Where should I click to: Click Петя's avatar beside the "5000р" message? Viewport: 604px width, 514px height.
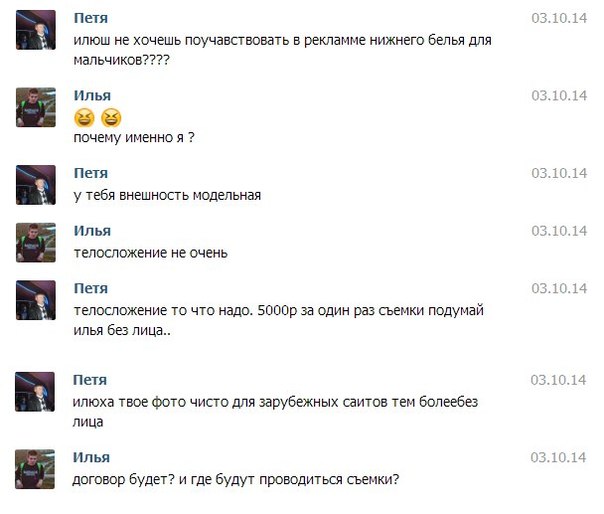click(x=35, y=299)
